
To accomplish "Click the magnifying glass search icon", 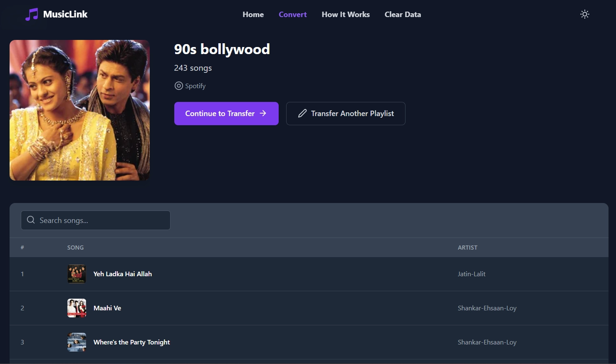I will [x=31, y=220].
